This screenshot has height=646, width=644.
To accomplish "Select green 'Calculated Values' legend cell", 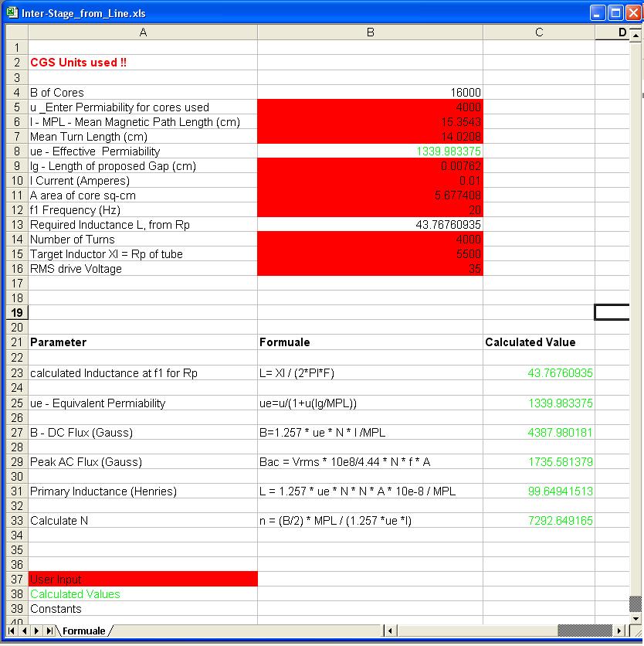I will point(143,593).
